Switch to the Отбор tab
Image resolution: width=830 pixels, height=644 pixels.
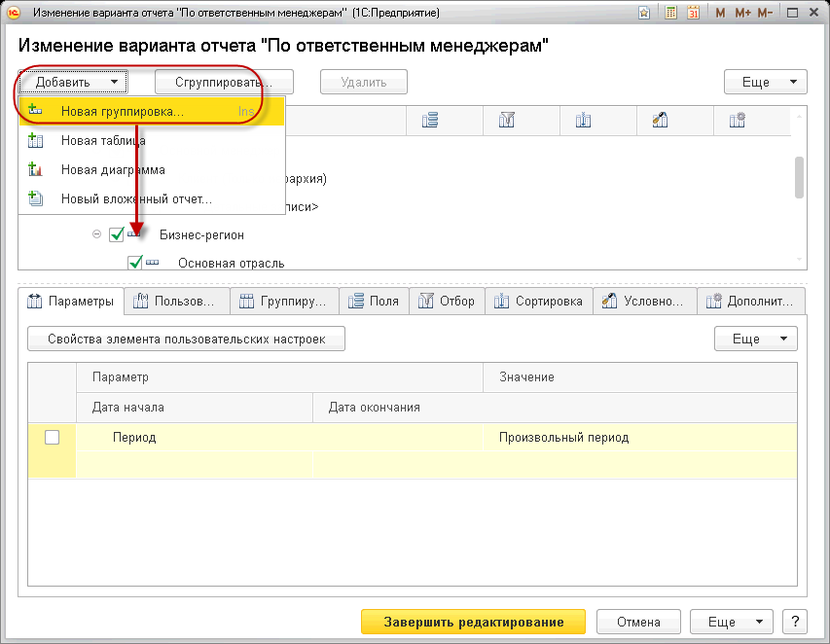[x=447, y=302]
